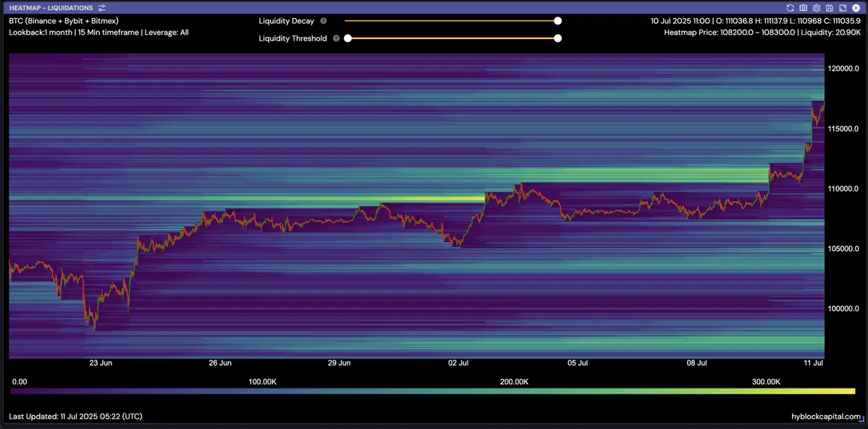Click the liquidity color gradient scale bar
The image size is (868, 429).
pyautogui.click(x=433, y=391)
